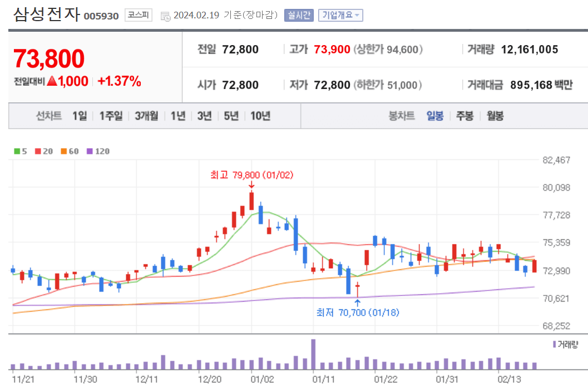Select the 5년 line chart period
The image size is (588, 389).
coord(231,116)
